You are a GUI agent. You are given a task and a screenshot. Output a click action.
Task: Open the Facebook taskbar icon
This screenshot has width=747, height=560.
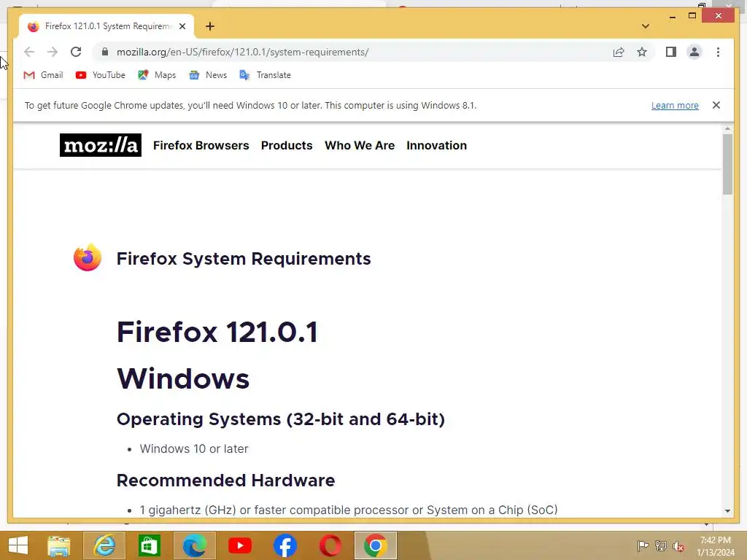pos(285,545)
